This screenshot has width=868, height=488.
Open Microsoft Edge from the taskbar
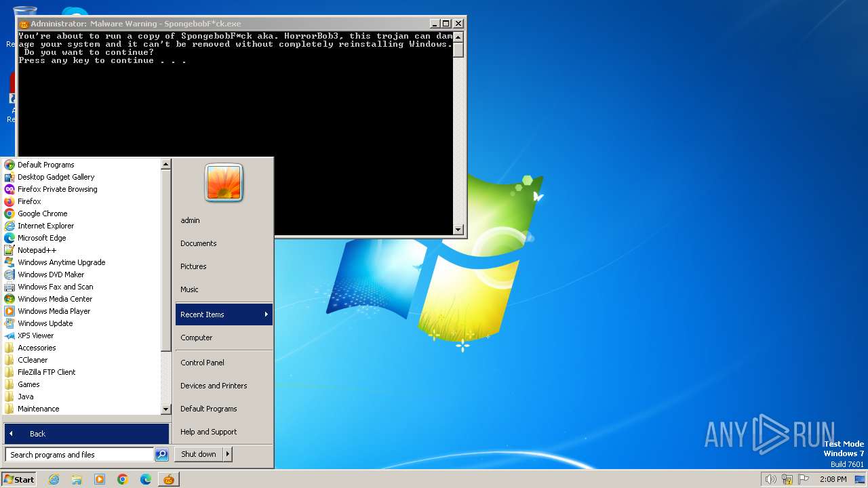point(146,479)
